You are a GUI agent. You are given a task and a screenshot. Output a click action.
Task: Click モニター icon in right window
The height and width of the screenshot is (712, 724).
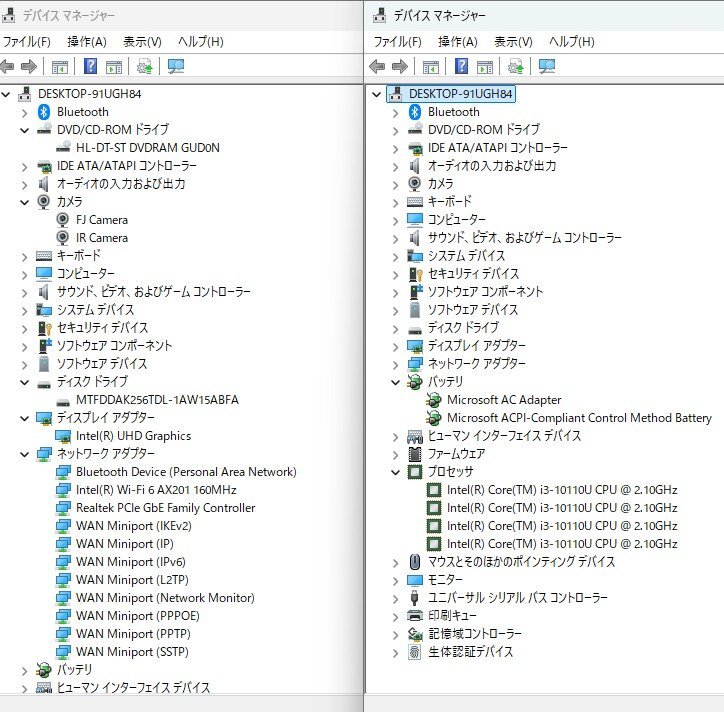tap(415, 580)
